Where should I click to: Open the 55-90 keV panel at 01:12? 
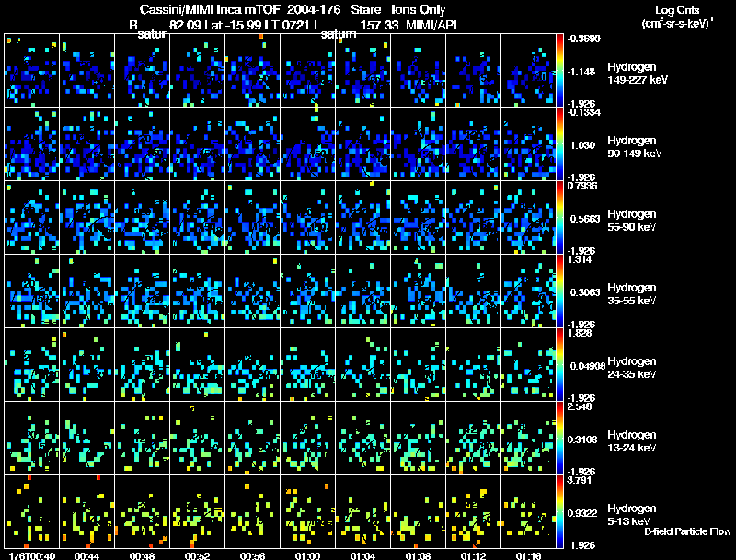(473, 218)
